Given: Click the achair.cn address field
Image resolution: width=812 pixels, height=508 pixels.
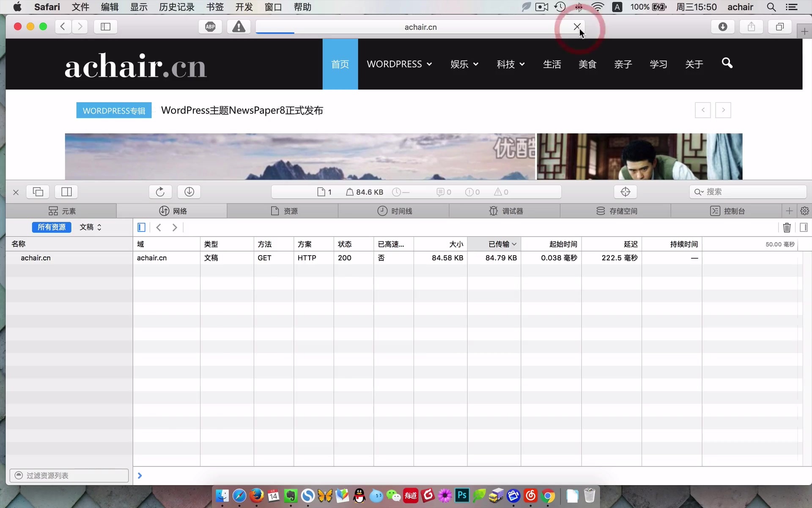Looking at the screenshot, I should click(x=420, y=27).
